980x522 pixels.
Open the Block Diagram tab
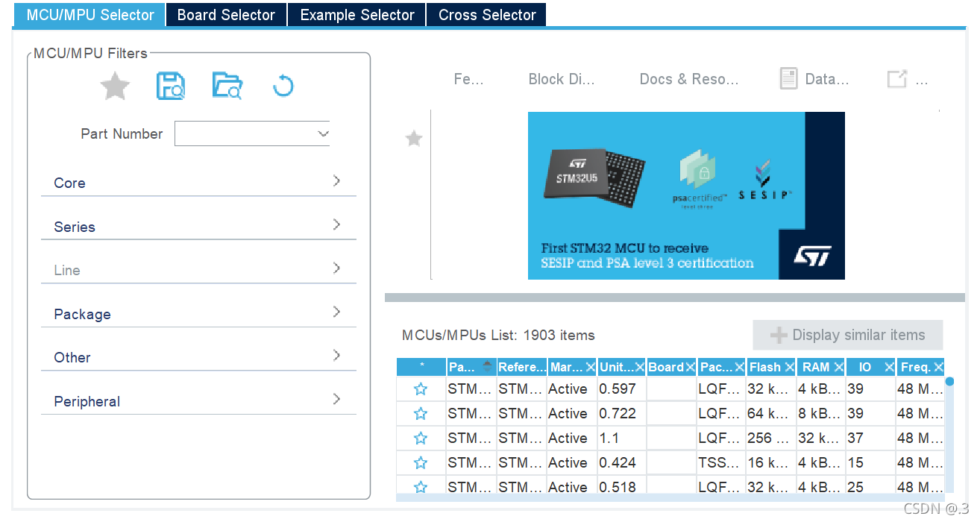point(562,79)
